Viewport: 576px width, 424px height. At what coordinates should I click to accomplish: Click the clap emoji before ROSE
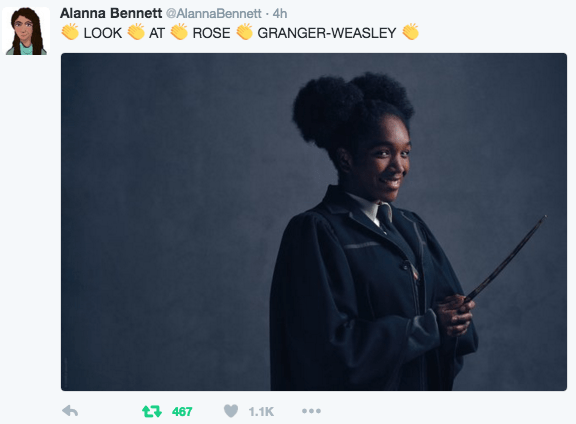click(179, 32)
